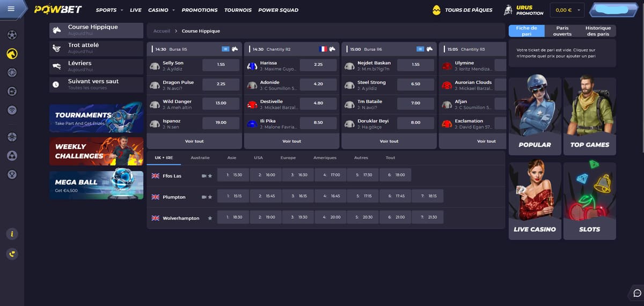
Task: Click the yellow info icon in the sidebar
Action: pos(12,234)
